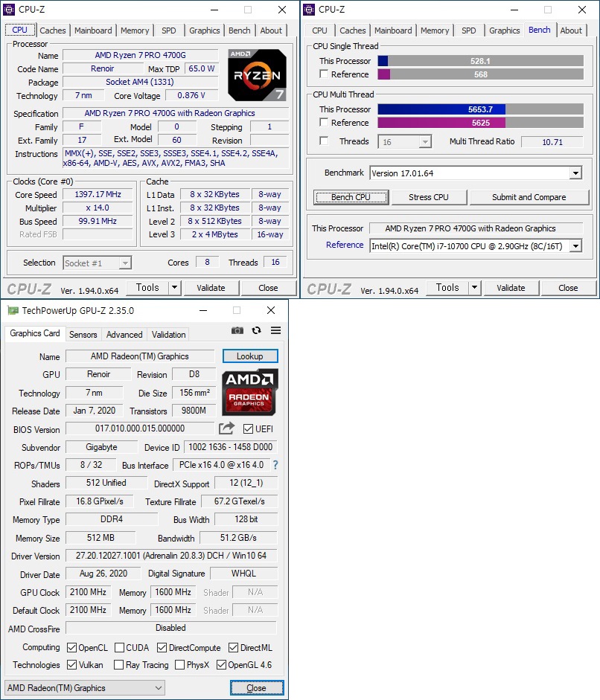Click Validate in left CPU-Z window
The width and height of the screenshot is (600, 700).
point(211,288)
